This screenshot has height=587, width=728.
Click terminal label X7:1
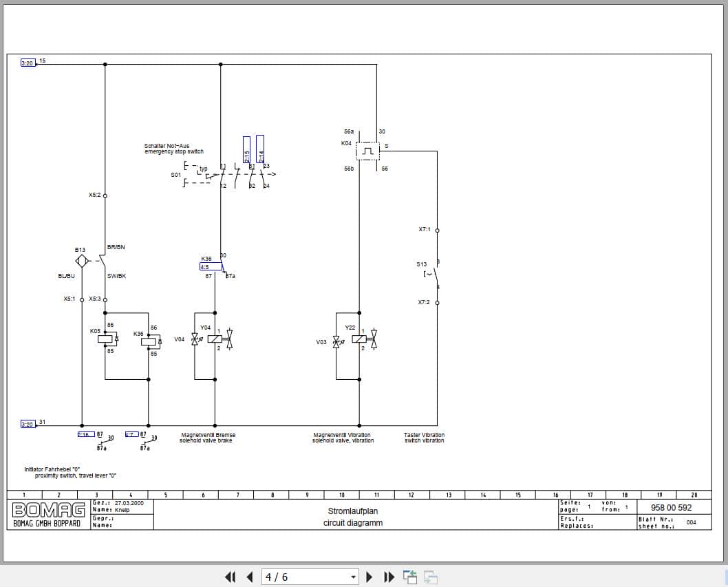click(425, 229)
